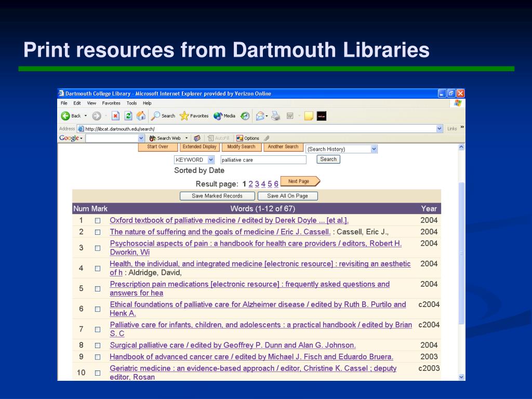Open the Google search box dropdown
This screenshot has height=399, width=532.
point(141,138)
